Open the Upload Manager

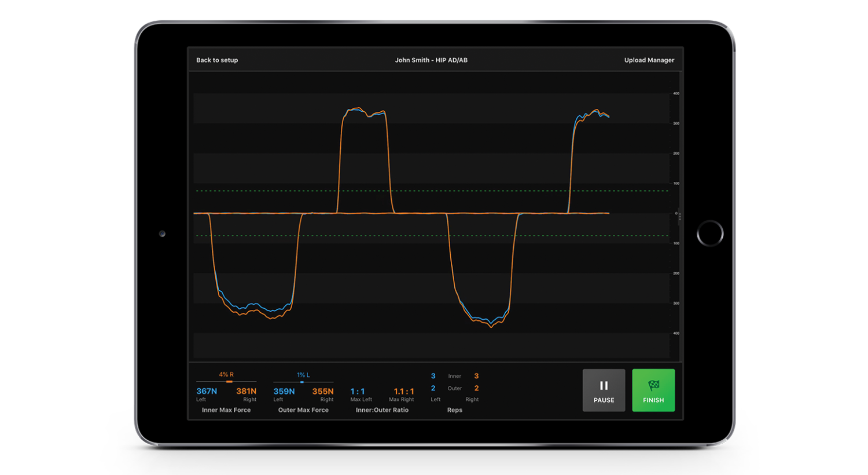click(x=649, y=60)
